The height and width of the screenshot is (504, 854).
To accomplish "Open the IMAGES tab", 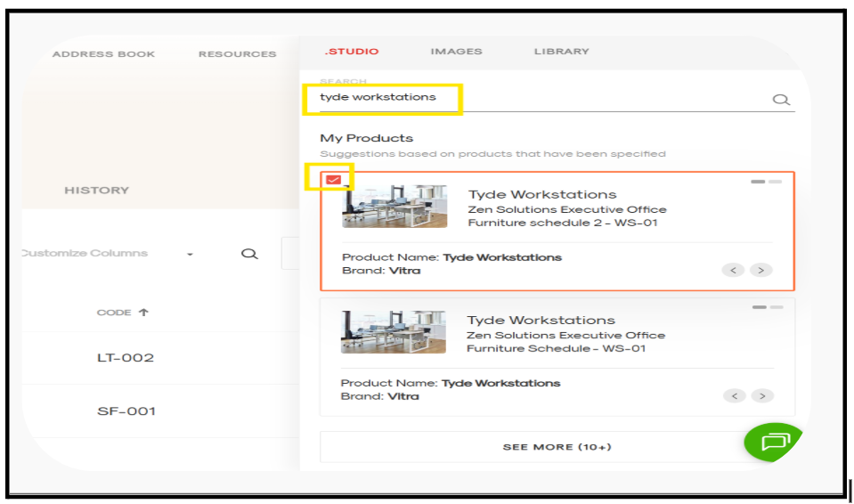I will pos(456,52).
